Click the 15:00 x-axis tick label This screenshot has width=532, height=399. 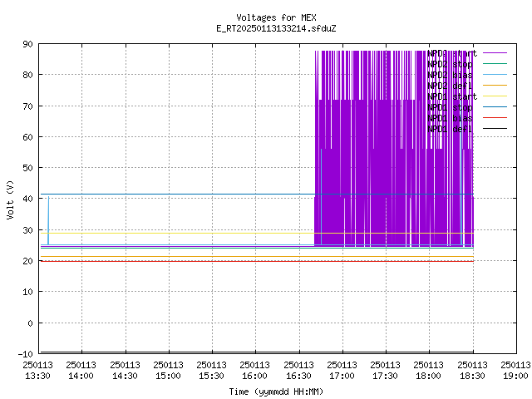[168, 371]
